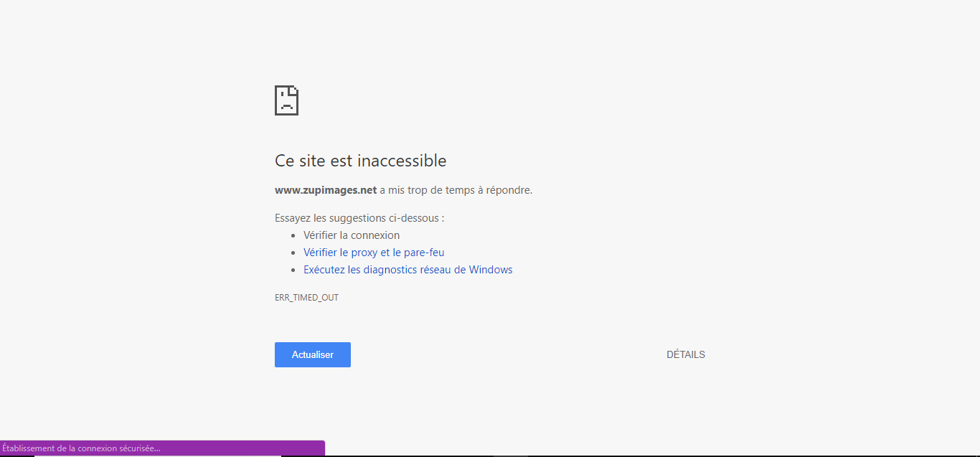980x457 pixels.
Task: Open the Vérifier le proxy et le pare-feu link
Action: pos(374,253)
